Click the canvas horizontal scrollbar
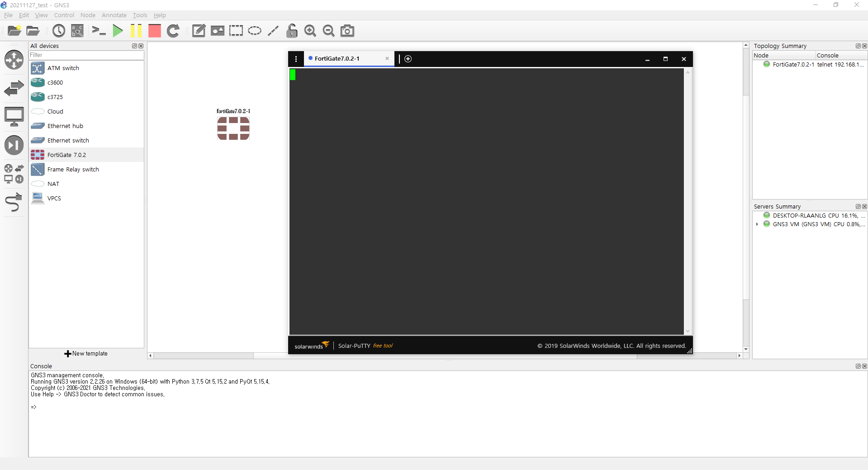Viewport: 868px width, 470px height. [446, 356]
